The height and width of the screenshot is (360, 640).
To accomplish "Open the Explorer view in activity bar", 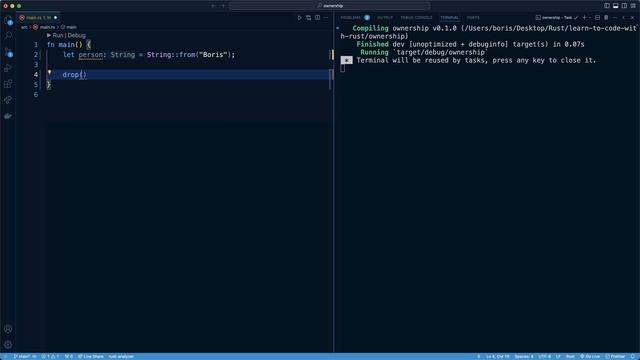I will [x=8, y=20].
